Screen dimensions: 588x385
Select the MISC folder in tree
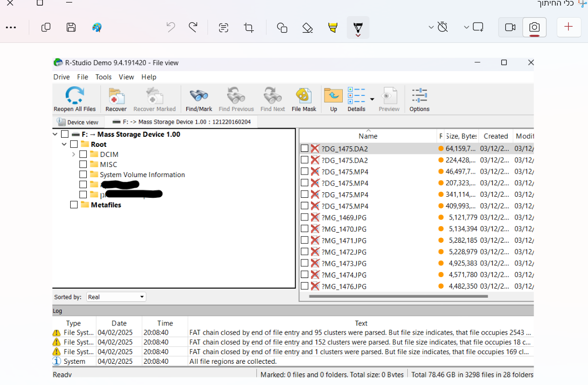pos(109,164)
